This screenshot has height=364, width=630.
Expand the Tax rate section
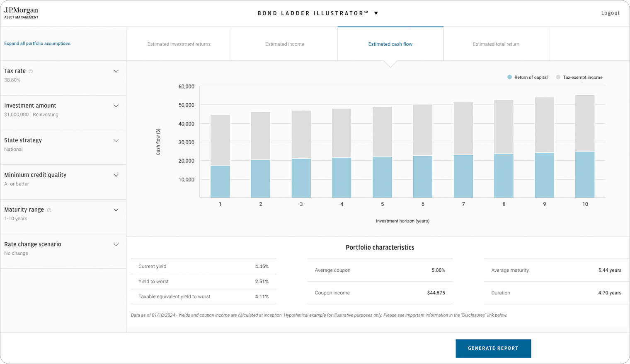116,71
